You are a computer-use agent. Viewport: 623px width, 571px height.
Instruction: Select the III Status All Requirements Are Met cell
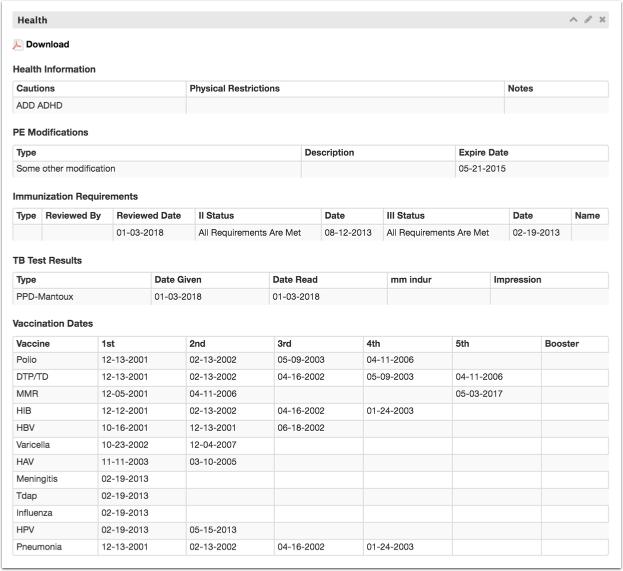(x=446, y=233)
